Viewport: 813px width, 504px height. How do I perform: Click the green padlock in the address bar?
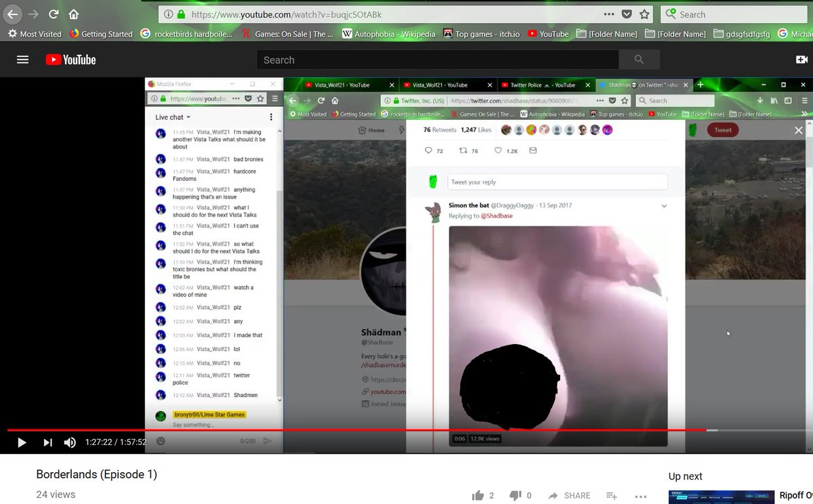[x=181, y=14]
